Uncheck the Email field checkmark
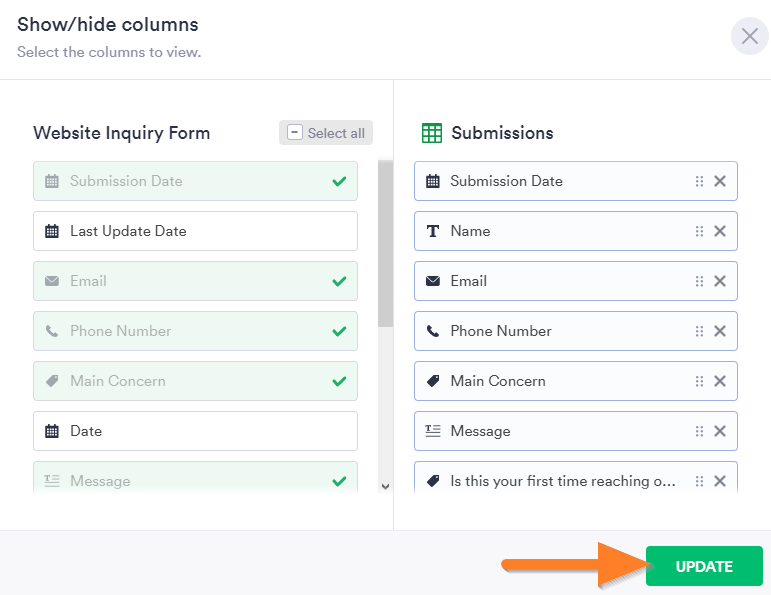This screenshot has height=595, width=771. pos(195,281)
